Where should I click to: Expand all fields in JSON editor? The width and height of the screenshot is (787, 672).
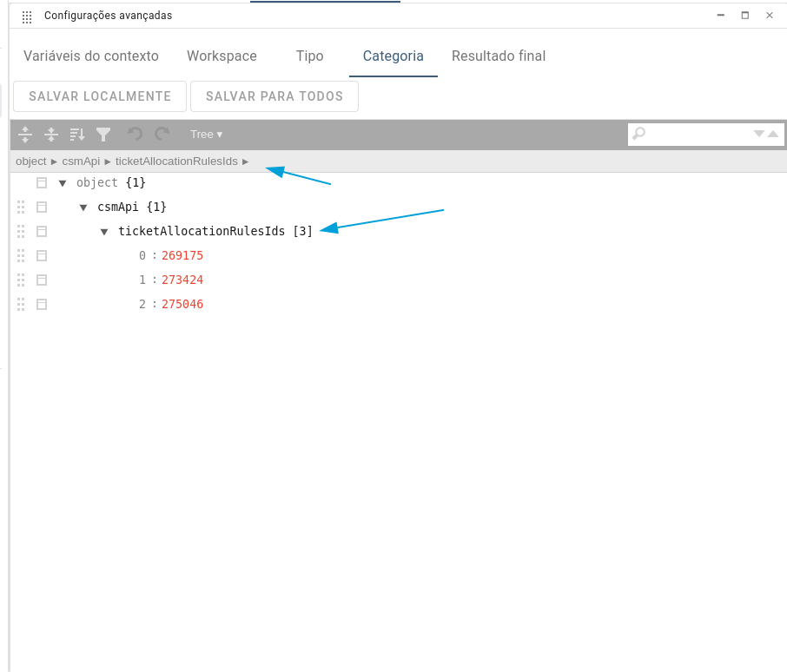[x=25, y=135]
